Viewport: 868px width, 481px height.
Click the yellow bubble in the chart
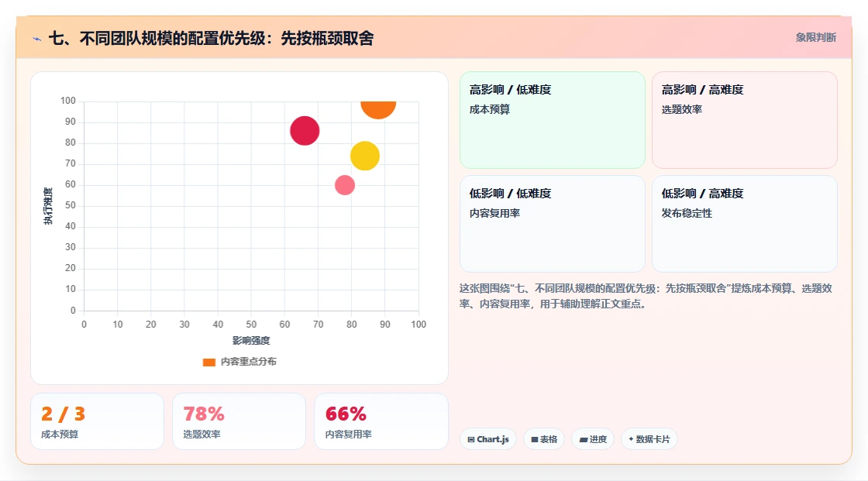pyautogui.click(x=365, y=156)
